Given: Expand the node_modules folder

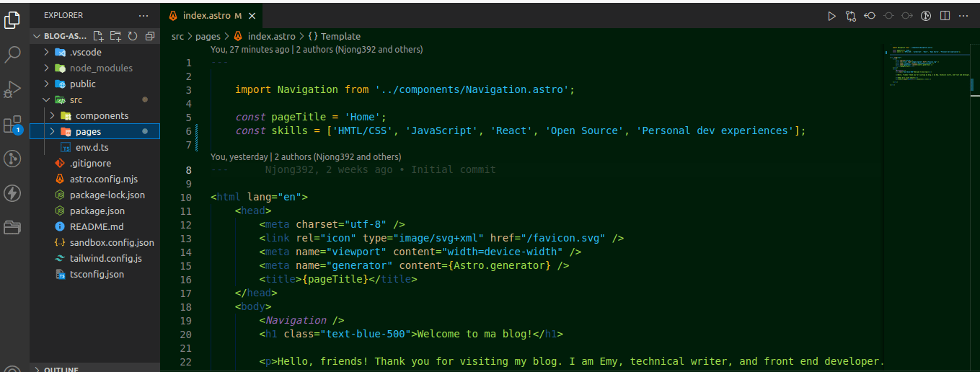Looking at the screenshot, I should (46, 68).
